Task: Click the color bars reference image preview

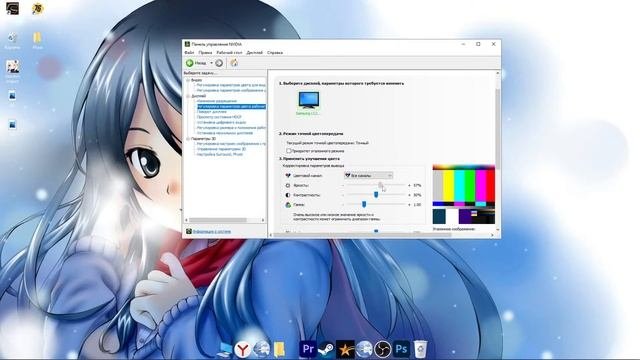Action: pyautogui.click(x=464, y=194)
